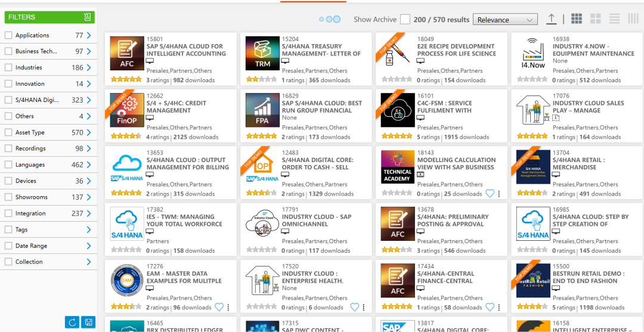Expand the Applications filter chevron
644x332 pixels.
click(x=89, y=35)
